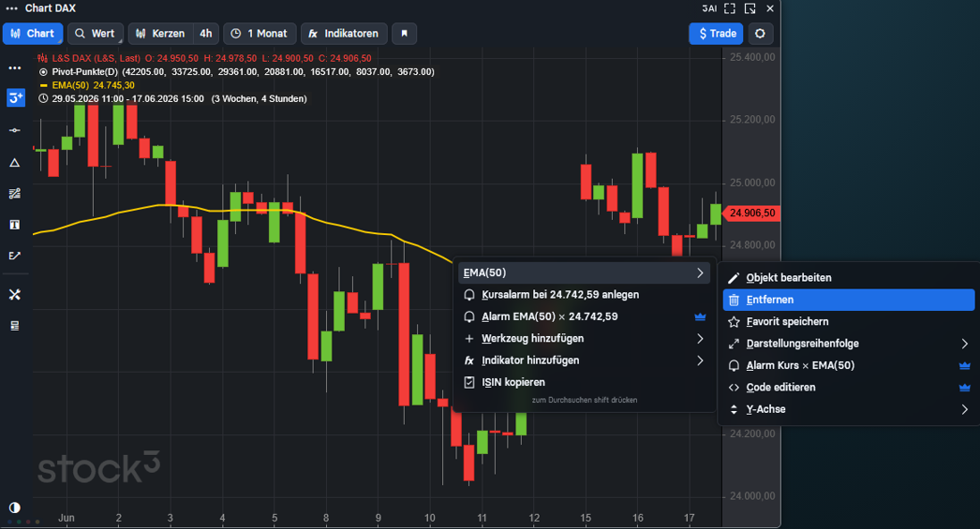Choose ISIN kopieren from menu

[x=585, y=382]
